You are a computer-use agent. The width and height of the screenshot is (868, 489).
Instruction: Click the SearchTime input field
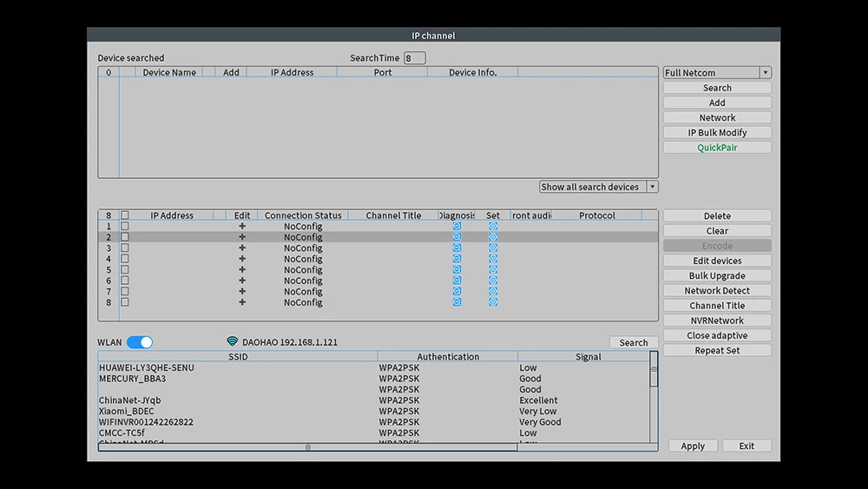coord(415,57)
